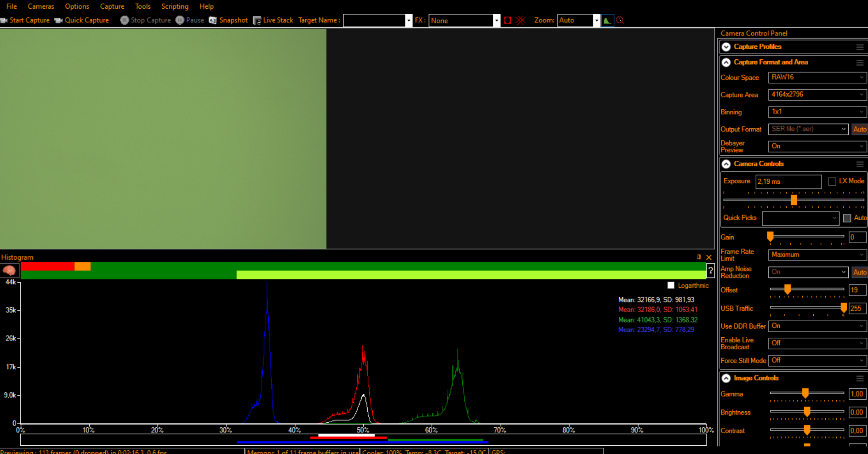The height and width of the screenshot is (454, 868).
Task: Open the FX dropdown set to None
Action: point(464,20)
